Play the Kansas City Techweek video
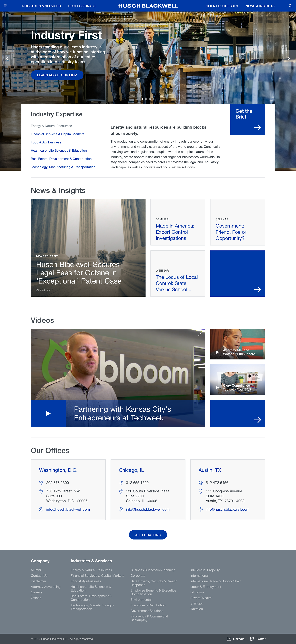Image resolution: width=296 pixels, height=644 pixels. pyautogui.click(x=48, y=413)
